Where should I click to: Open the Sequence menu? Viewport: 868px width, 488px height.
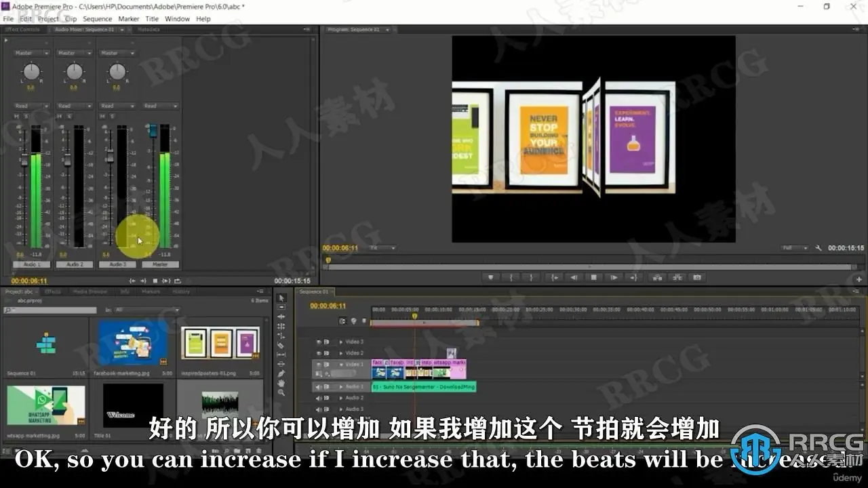pos(98,19)
